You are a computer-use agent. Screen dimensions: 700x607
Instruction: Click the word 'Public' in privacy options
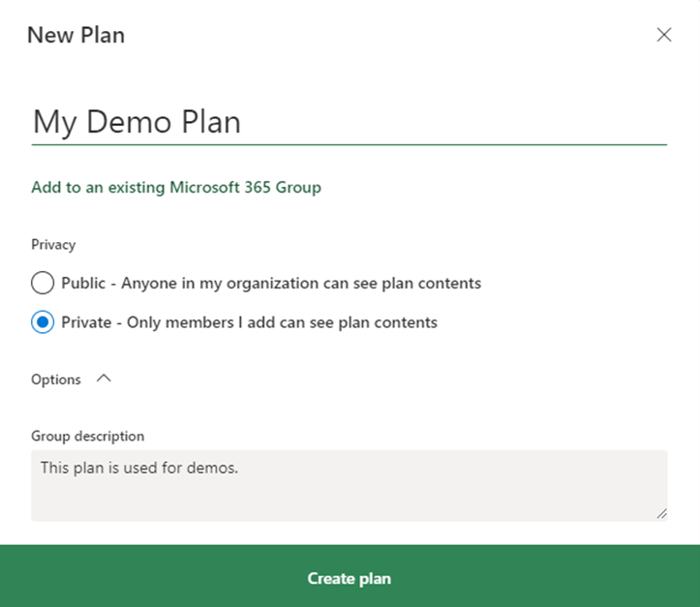pyautogui.click(x=83, y=283)
